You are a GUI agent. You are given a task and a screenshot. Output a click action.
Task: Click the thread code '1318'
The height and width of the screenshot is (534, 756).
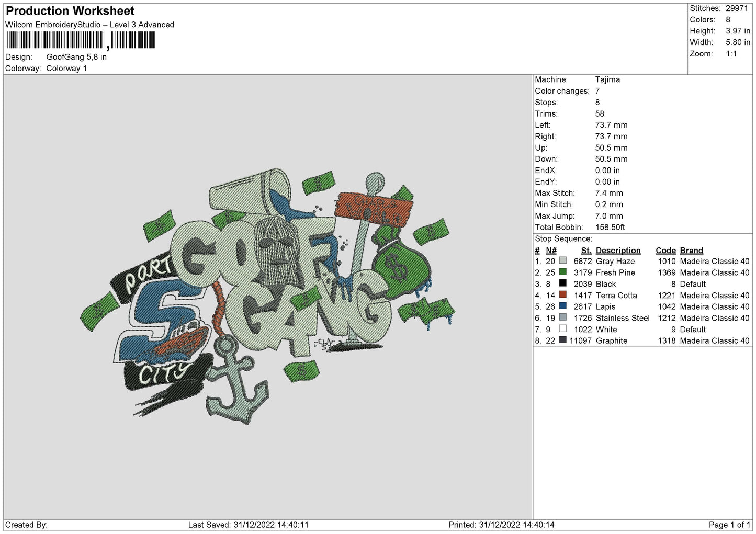(667, 340)
